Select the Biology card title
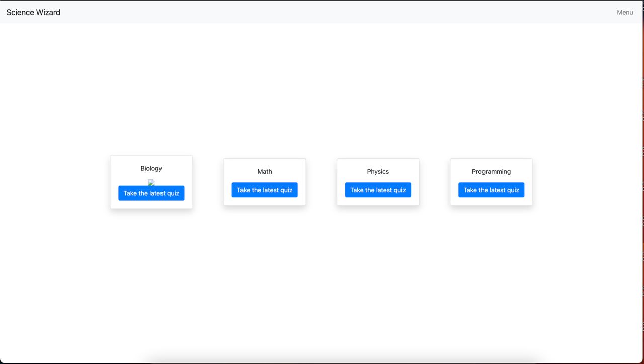The image size is (644, 364). tap(151, 168)
